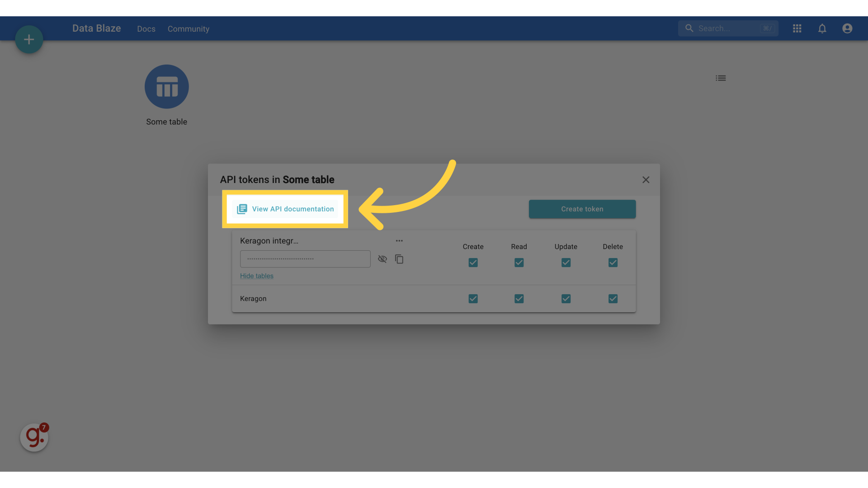
Task: Disable Create permission for the Keragon token
Action: point(473,262)
